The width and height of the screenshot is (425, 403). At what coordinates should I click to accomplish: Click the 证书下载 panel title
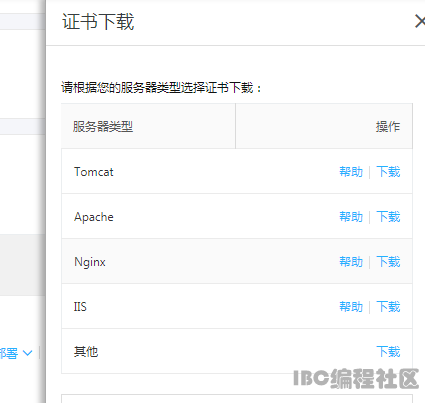tap(98, 22)
